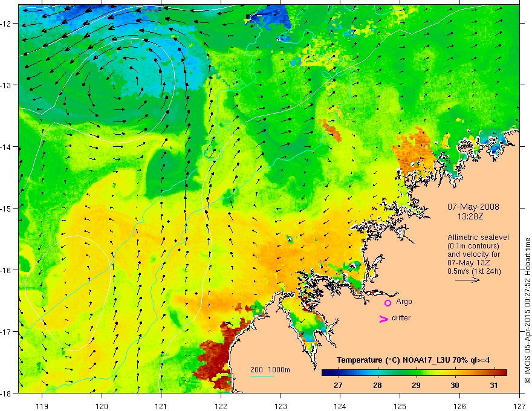Click the Temperature NOAA17_L3U colorbar title
532x411 pixels.
[413, 360]
